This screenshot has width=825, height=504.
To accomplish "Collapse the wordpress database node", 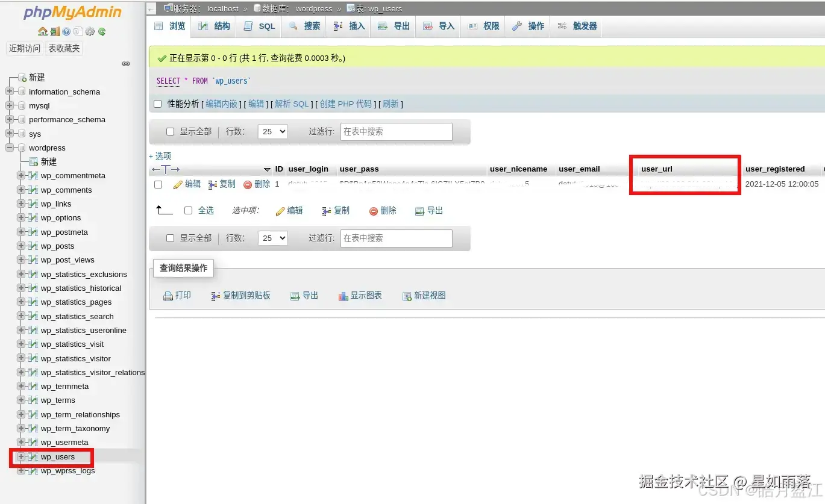I will coord(10,148).
